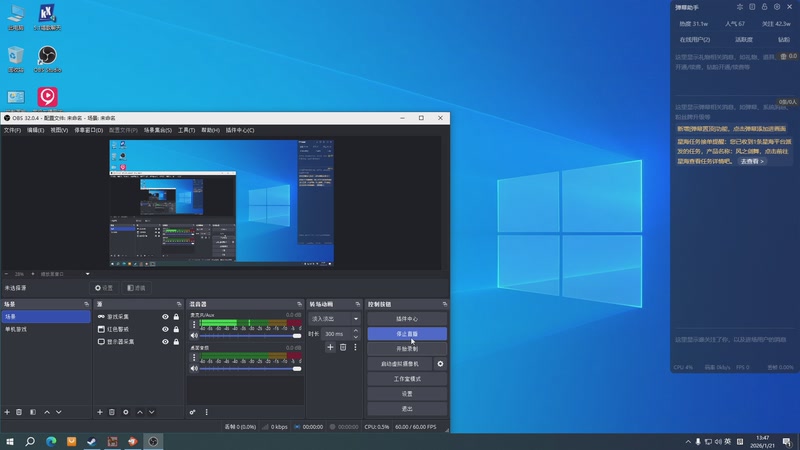This screenshot has width=800, height=450.
Task: Open the transition type dropdown
Action: tap(334, 319)
